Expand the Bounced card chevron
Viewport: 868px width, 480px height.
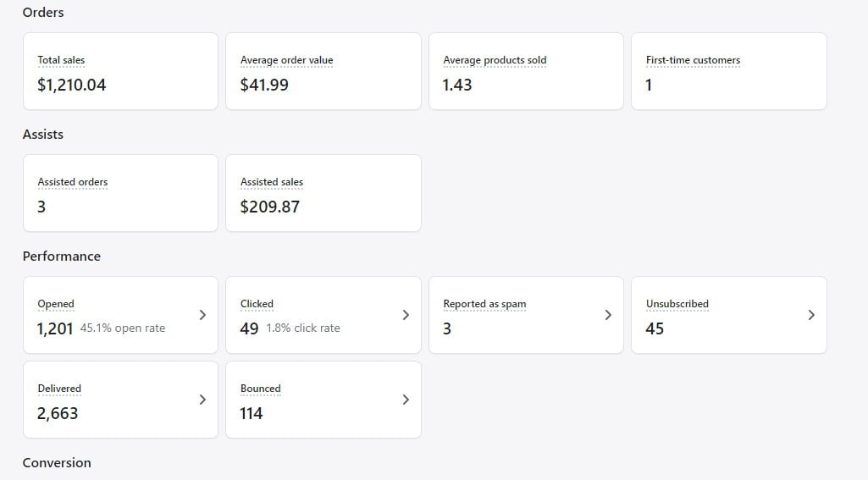(x=406, y=400)
